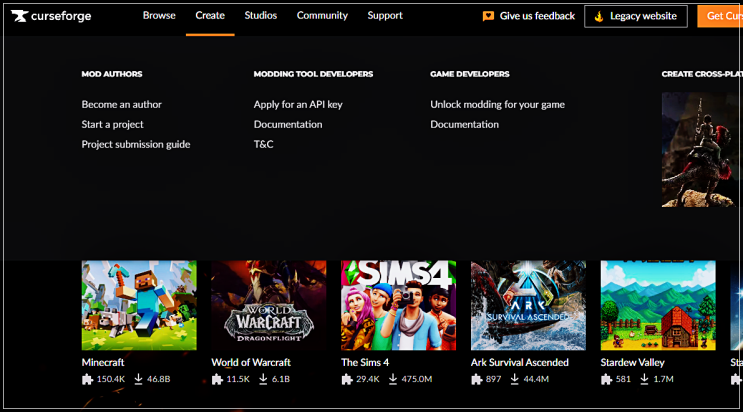Click Stardew Valley's 581 mods count

[623, 379]
